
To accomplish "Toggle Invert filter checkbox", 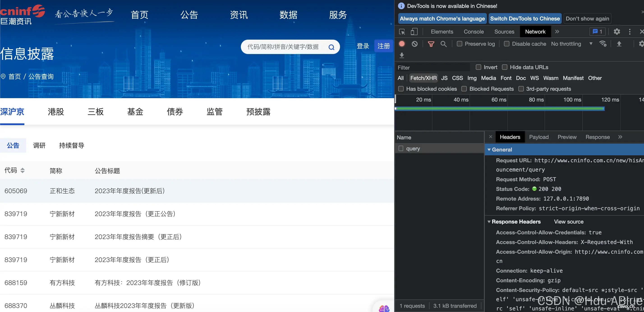I will 478,67.
